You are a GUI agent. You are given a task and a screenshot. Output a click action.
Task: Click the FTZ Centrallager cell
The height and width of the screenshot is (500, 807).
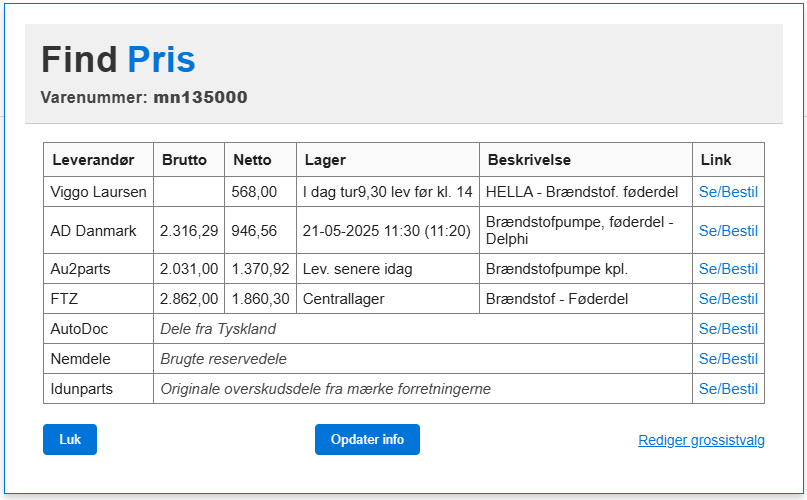tap(388, 299)
